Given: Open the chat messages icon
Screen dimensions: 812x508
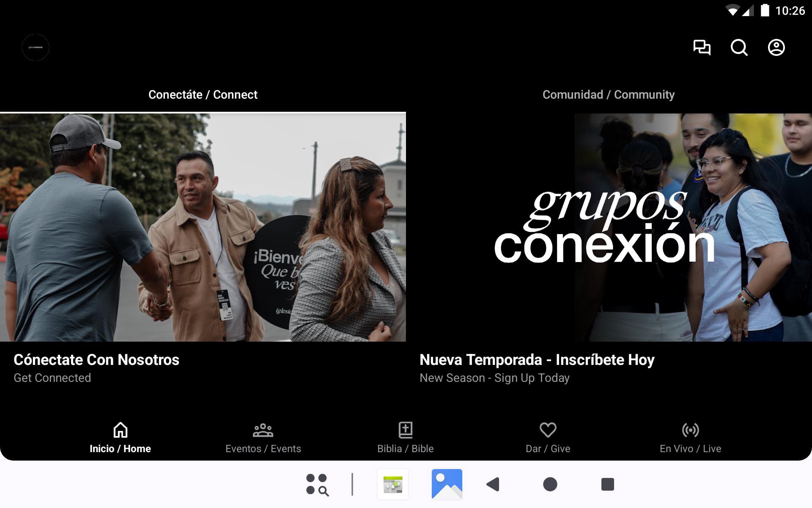Looking at the screenshot, I should [x=702, y=47].
